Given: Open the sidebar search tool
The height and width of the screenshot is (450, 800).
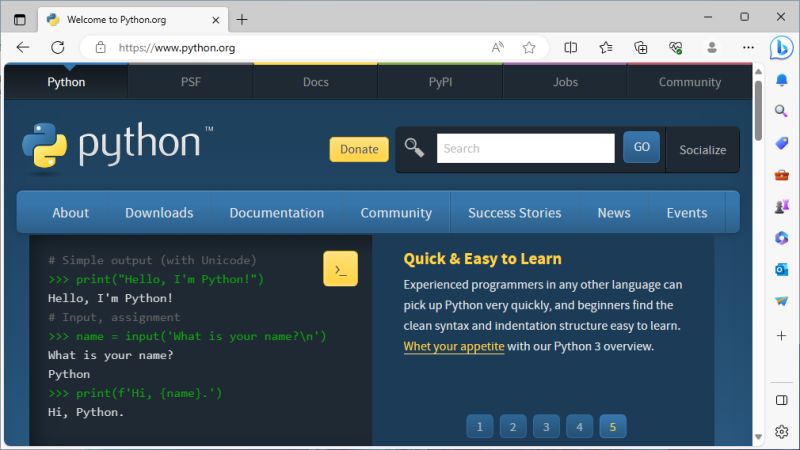Looking at the screenshot, I should pos(781,111).
